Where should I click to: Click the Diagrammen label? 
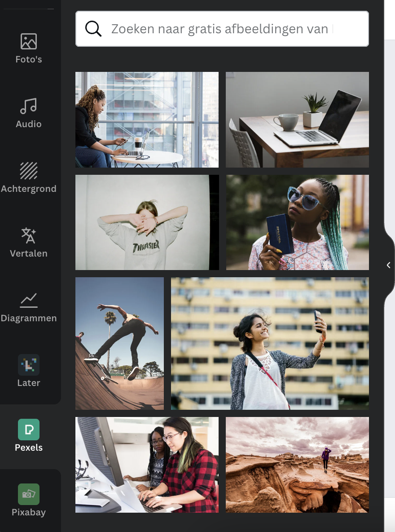point(28,318)
